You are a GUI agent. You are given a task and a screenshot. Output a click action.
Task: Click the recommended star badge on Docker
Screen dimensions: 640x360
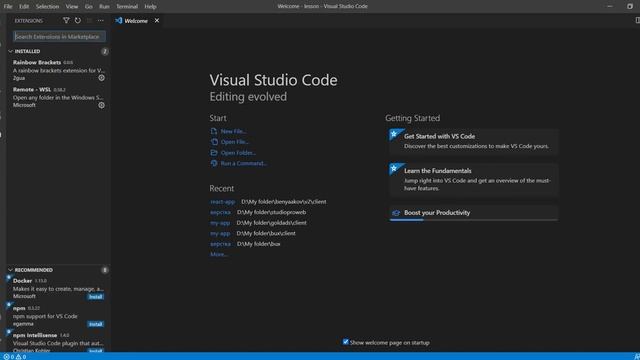coord(9,278)
